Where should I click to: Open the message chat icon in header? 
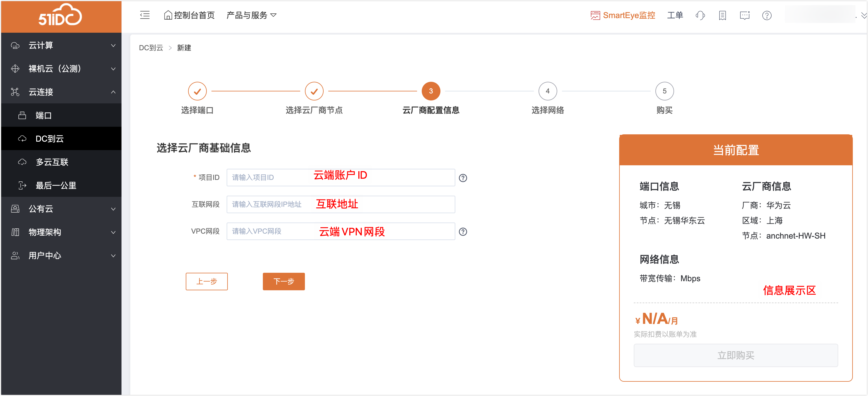click(744, 15)
